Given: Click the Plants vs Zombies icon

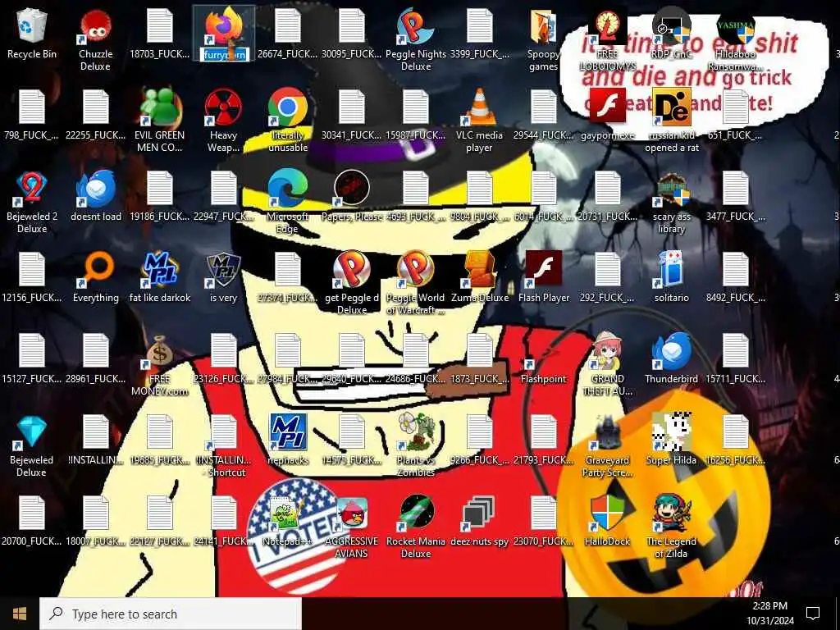Looking at the screenshot, I should pyautogui.click(x=416, y=433).
